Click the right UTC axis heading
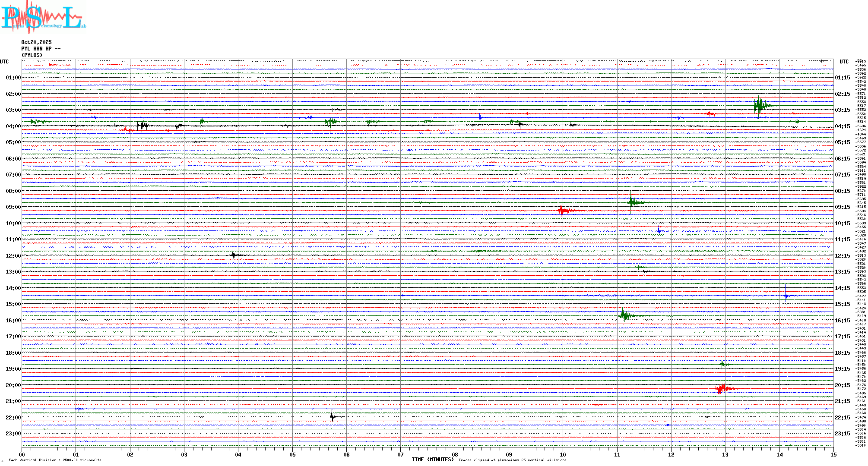 [844, 62]
